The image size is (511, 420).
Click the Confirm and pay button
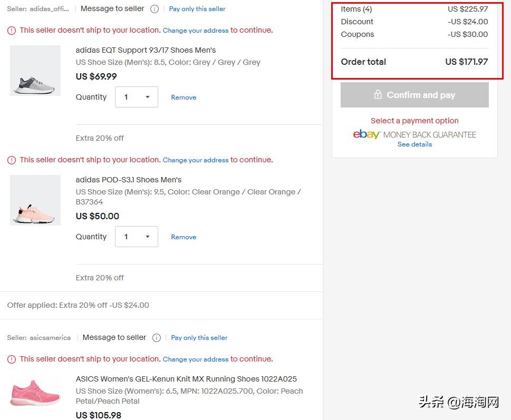coord(414,95)
